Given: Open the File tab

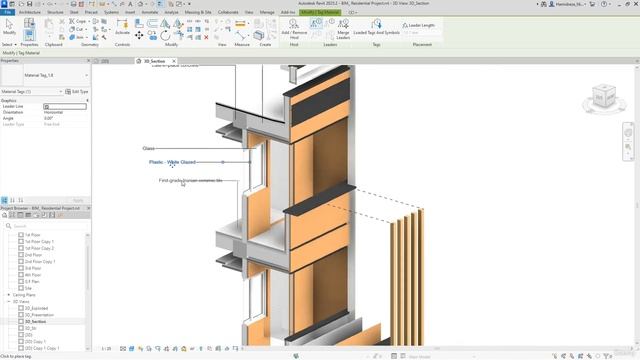Looking at the screenshot, I should point(7,12).
